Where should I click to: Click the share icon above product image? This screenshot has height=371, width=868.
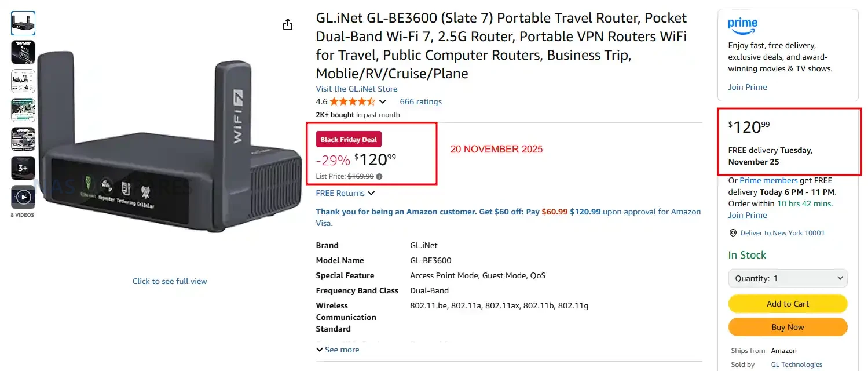pyautogui.click(x=288, y=24)
